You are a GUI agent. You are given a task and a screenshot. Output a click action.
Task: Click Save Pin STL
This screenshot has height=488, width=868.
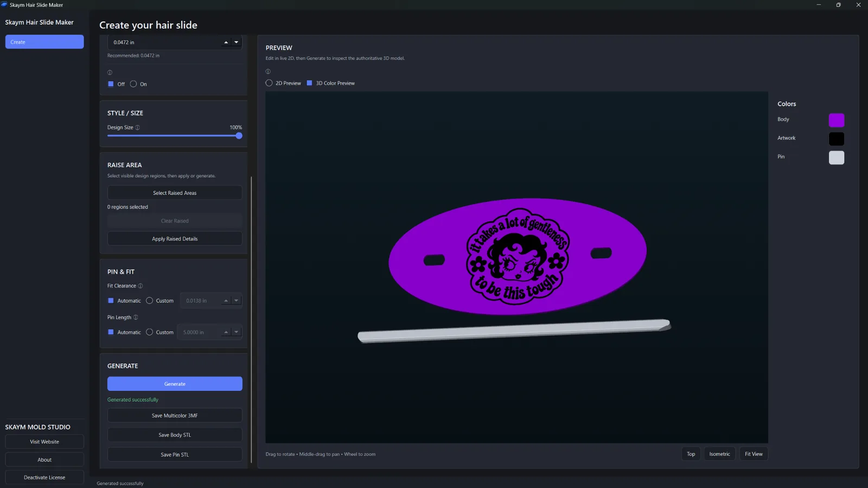pyautogui.click(x=175, y=455)
